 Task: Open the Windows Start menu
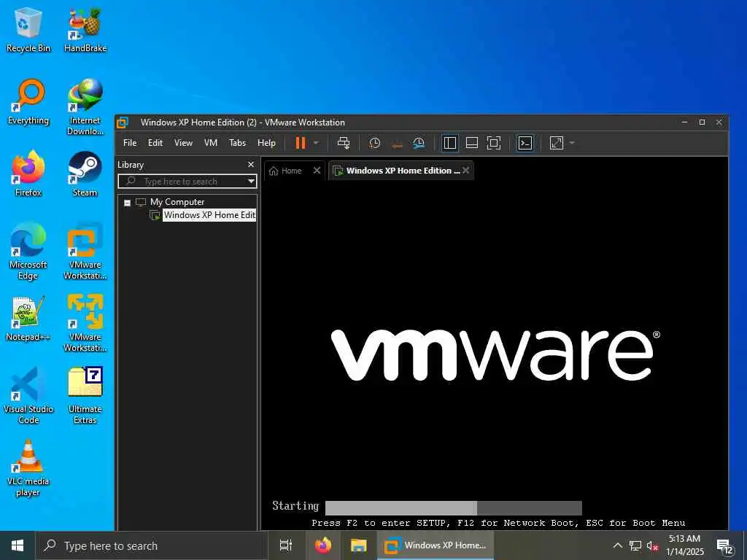coord(18,545)
